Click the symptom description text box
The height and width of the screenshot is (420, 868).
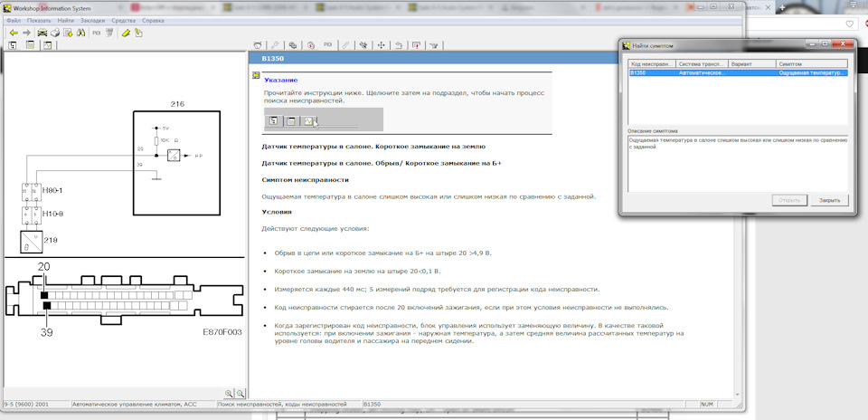tap(738, 164)
